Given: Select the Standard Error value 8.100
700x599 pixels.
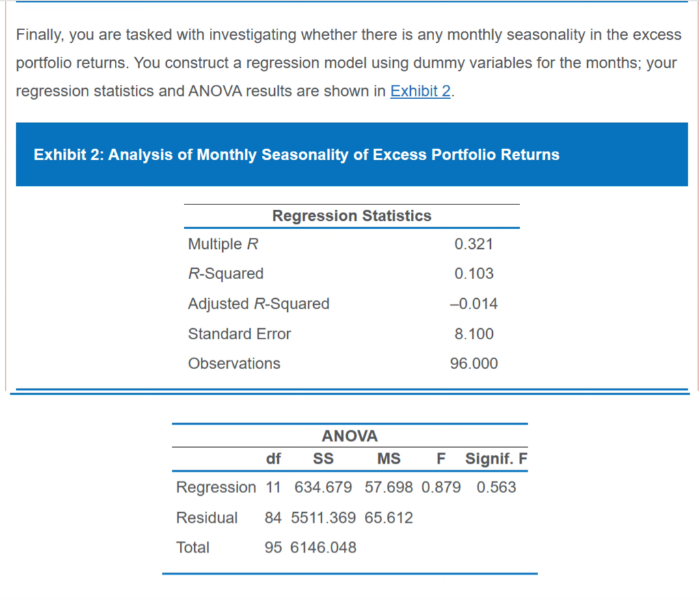Looking at the screenshot, I should point(474,334).
